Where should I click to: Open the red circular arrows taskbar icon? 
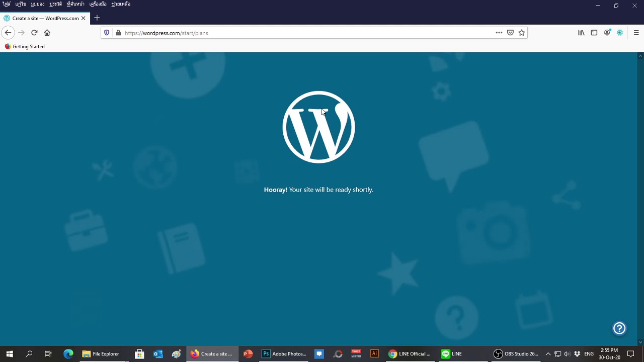tap(338, 354)
